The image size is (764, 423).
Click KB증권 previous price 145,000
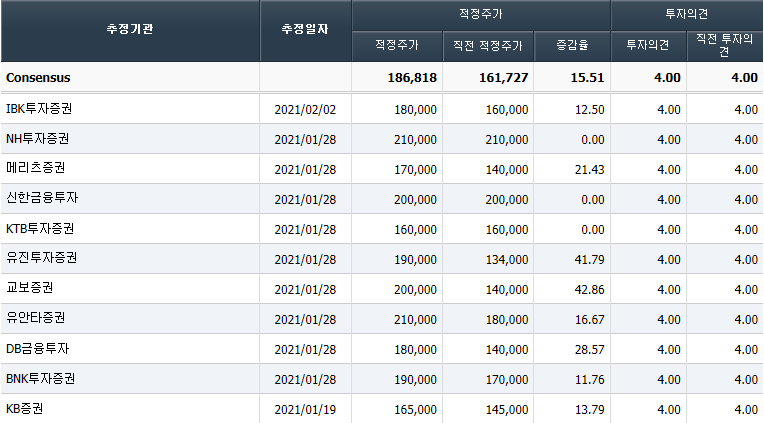coord(507,410)
